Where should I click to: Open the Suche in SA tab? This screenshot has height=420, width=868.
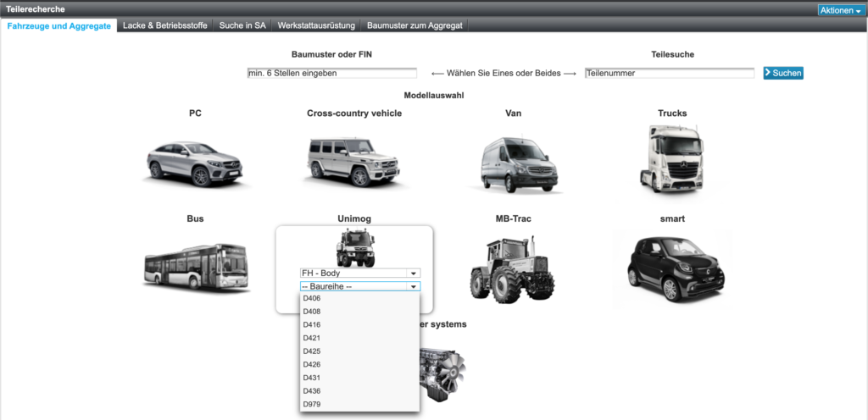242,25
